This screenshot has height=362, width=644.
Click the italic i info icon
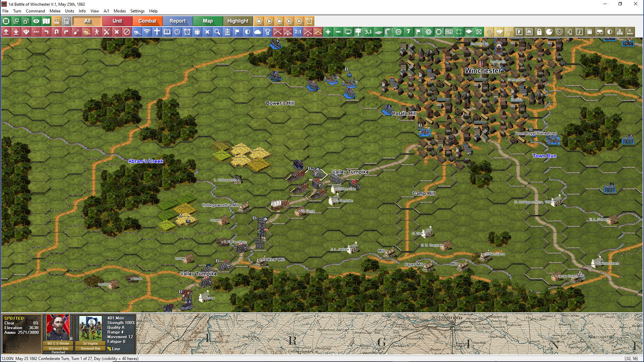pyautogui.click(x=580, y=32)
